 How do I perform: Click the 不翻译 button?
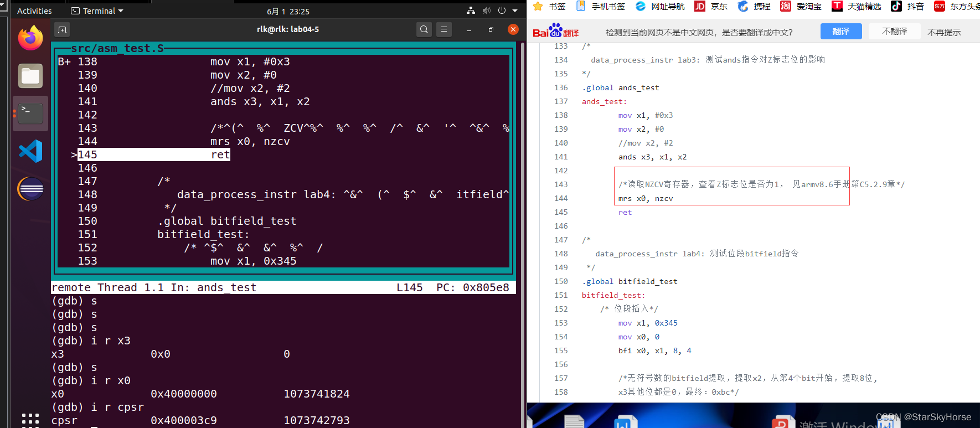click(x=895, y=32)
